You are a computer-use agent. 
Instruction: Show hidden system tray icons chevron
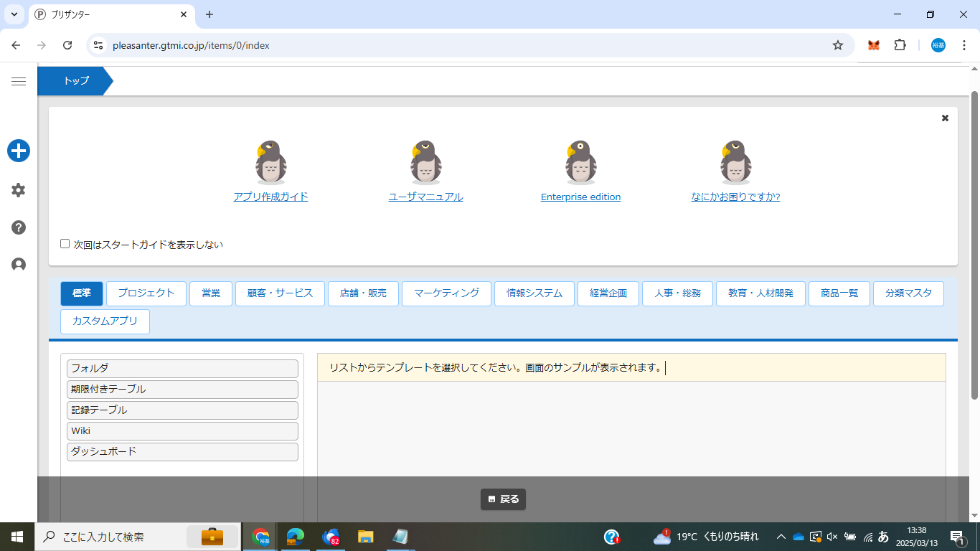(781, 537)
